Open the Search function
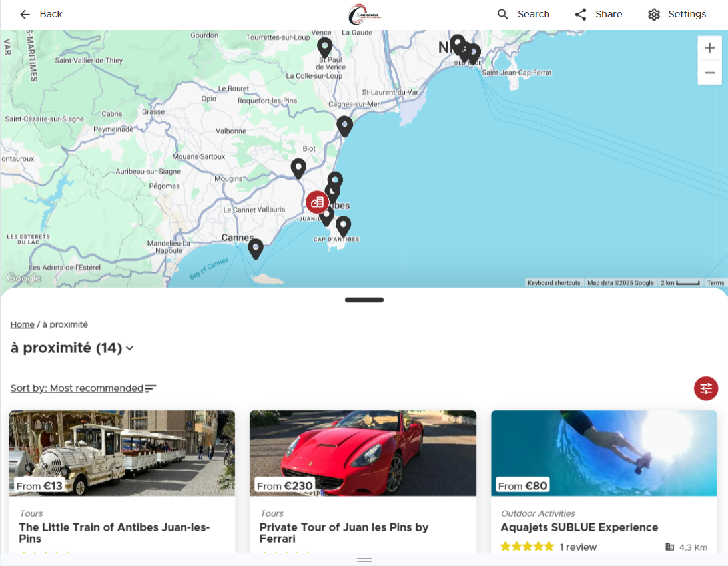Viewport: 728px width, 566px height. point(524,14)
